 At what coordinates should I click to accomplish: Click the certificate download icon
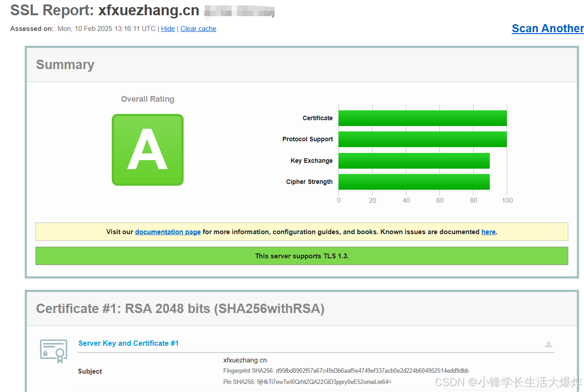548,344
